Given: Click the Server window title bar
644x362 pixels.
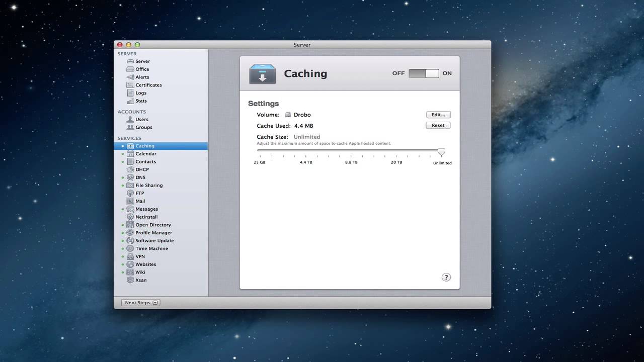Looking at the screenshot, I should click(x=302, y=45).
